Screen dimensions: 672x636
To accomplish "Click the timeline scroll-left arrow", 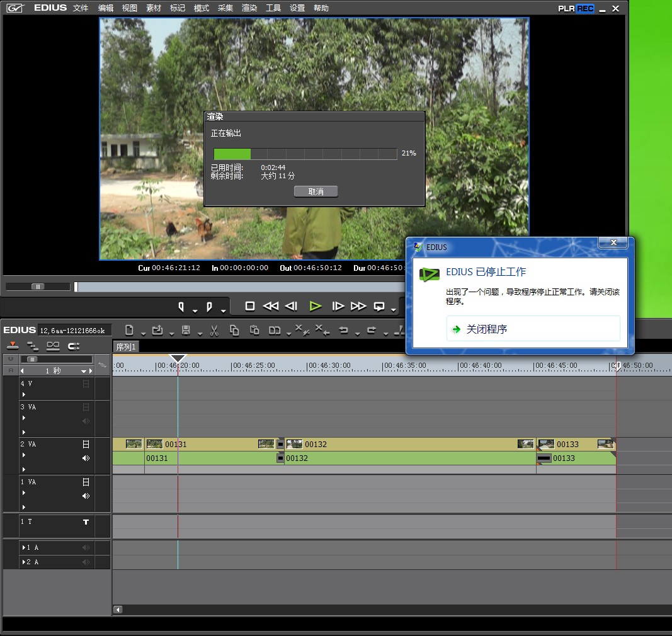I will [118, 610].
